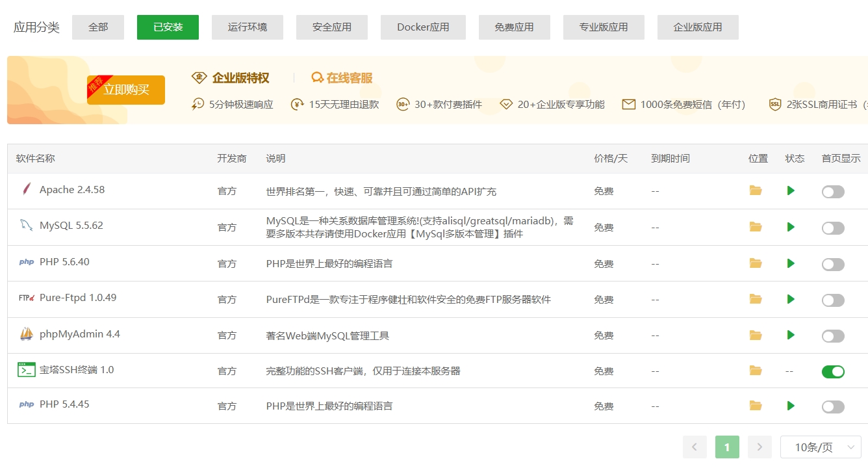Click the green status play icon for MySQL
868x472 pixels.
click(791, 227)
